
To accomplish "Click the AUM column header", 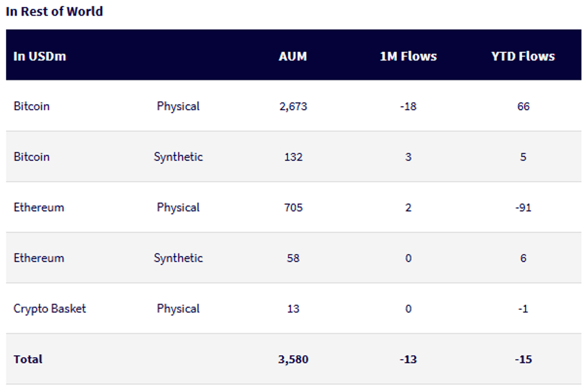I will (x=293, y=56).
